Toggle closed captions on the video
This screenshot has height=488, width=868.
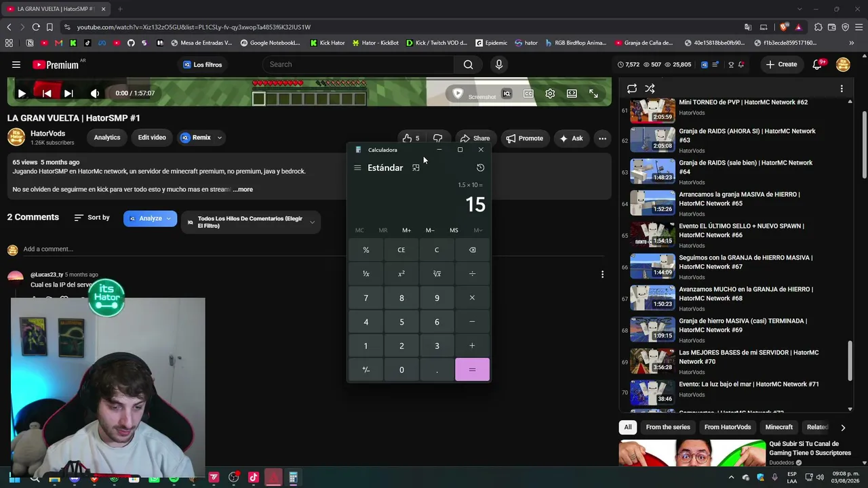(528, 94)
